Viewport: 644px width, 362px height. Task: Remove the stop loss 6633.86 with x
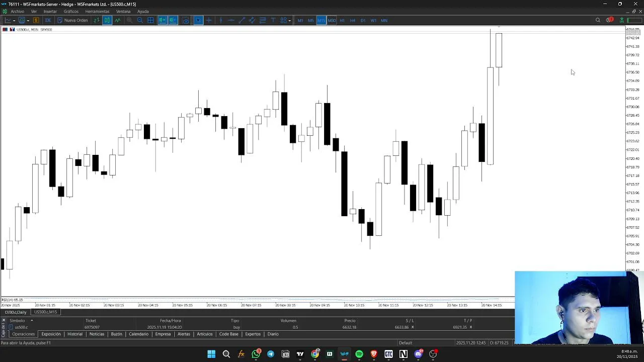click(413, 327)
